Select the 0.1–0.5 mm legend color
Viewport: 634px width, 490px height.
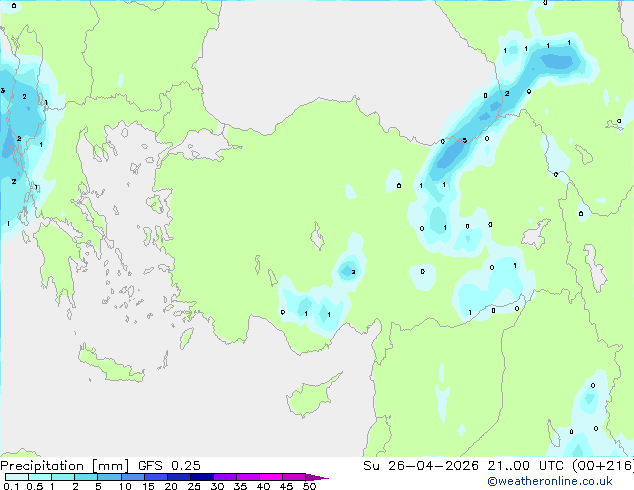[x=17, y=477]
